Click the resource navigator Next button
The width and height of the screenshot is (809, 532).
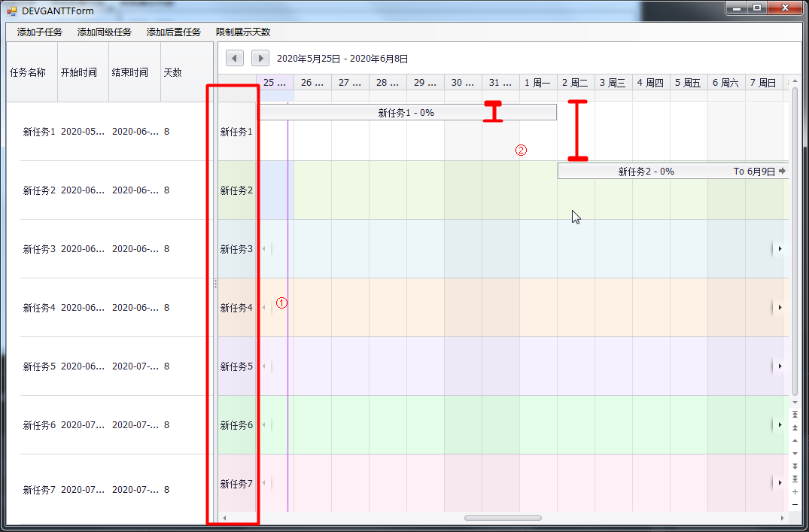tap(795, 454)
